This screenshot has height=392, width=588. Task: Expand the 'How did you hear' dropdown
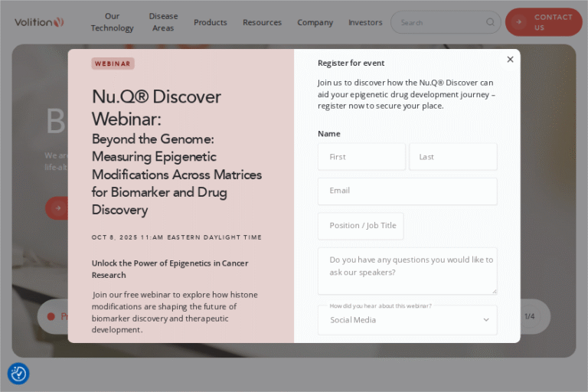point(407,320)
